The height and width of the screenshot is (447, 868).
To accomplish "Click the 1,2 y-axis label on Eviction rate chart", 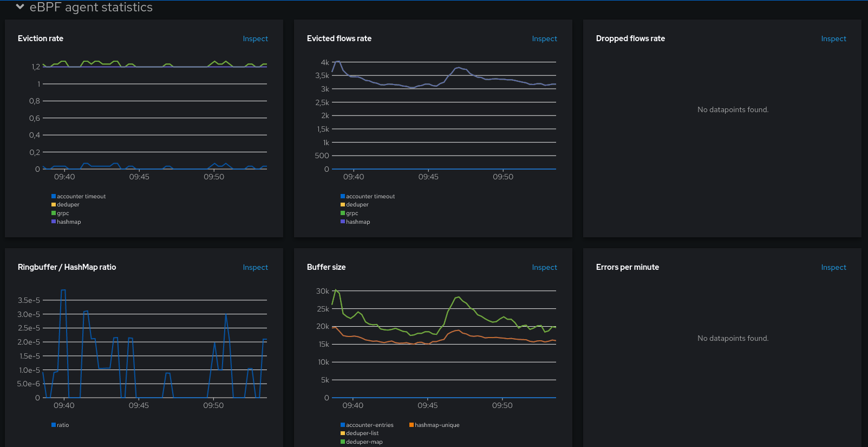I will click(x=36, y=67).
